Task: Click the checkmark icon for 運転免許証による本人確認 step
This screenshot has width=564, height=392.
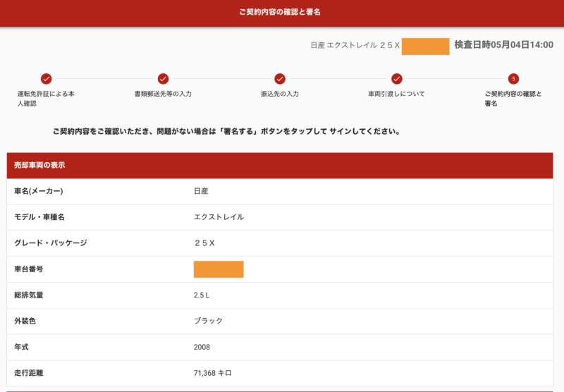Action: pos(46,78)
